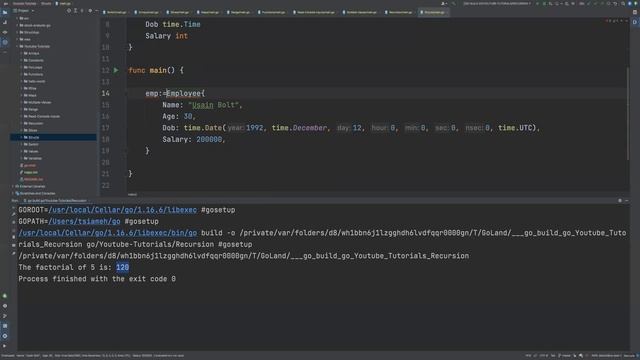Open /Users/tsiameh/go GOPATH link
Image resolution: width=640 pixels, height=360 pixels.
(x=84, y=221)
